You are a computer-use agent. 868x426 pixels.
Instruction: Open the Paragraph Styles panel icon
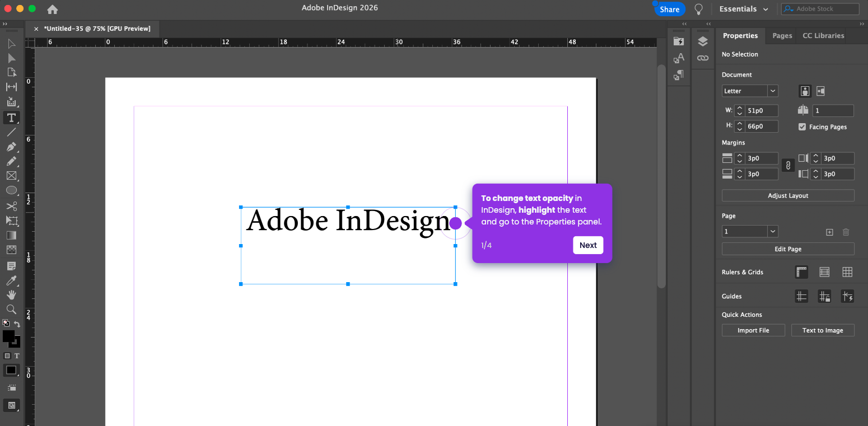[679, 74]
